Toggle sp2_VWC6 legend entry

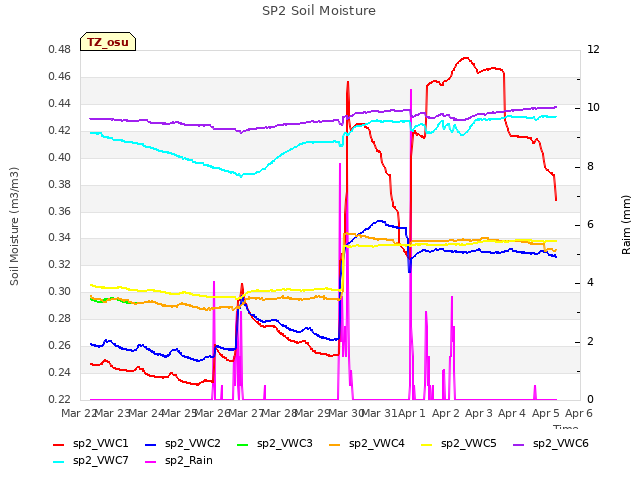click(x=551, y=444)
